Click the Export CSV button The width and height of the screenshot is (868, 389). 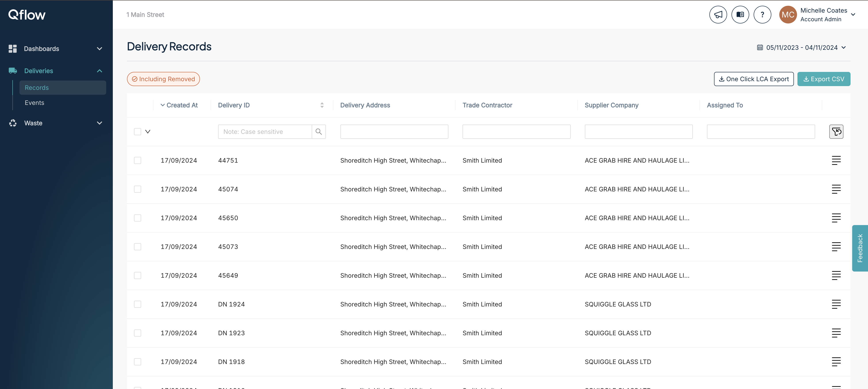824,79
